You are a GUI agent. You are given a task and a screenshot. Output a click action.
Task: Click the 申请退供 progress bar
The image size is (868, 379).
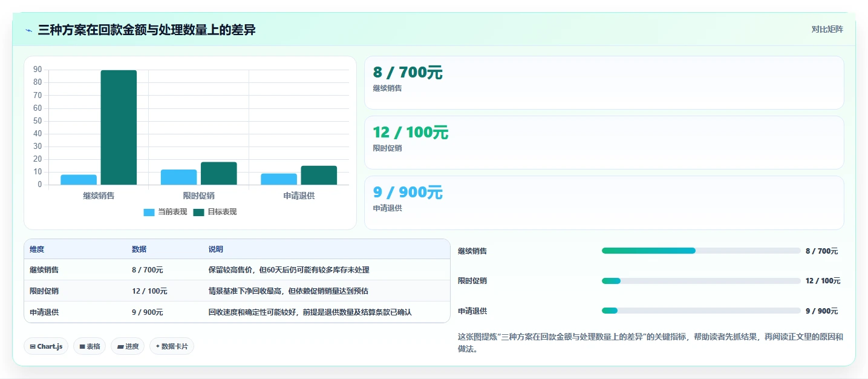click(701, 311)
